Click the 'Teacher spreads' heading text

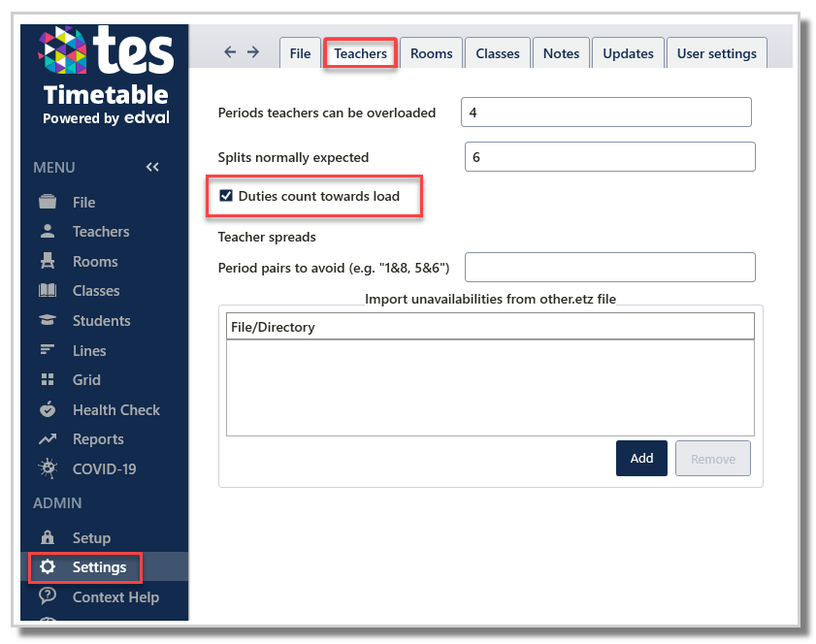pyautogui.click(x=267, y=237)
